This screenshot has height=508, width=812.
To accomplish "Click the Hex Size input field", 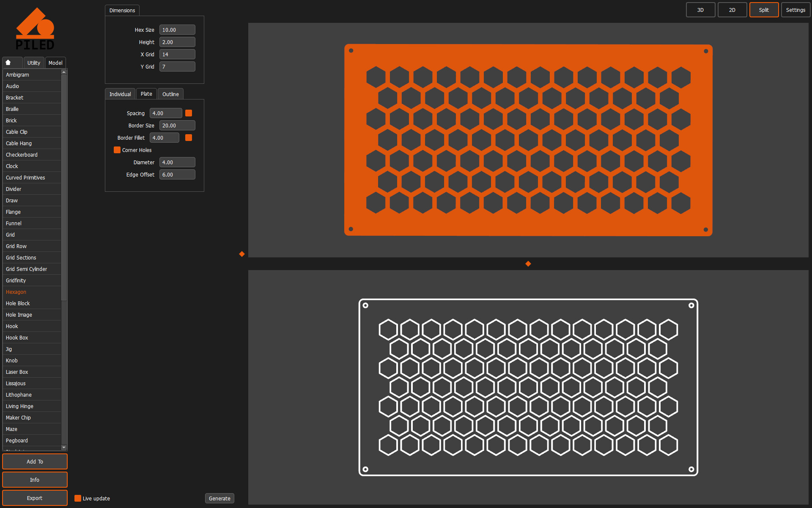I will point(177,30).
